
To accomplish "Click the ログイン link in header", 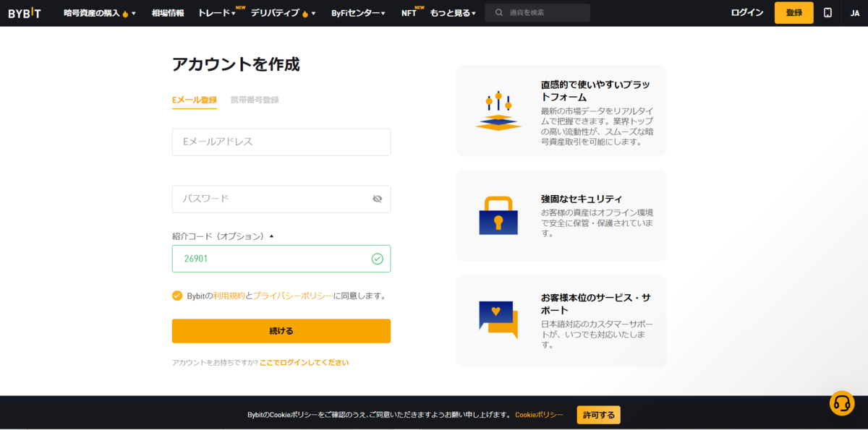I will pyautogui.click(x=747, y=13).
